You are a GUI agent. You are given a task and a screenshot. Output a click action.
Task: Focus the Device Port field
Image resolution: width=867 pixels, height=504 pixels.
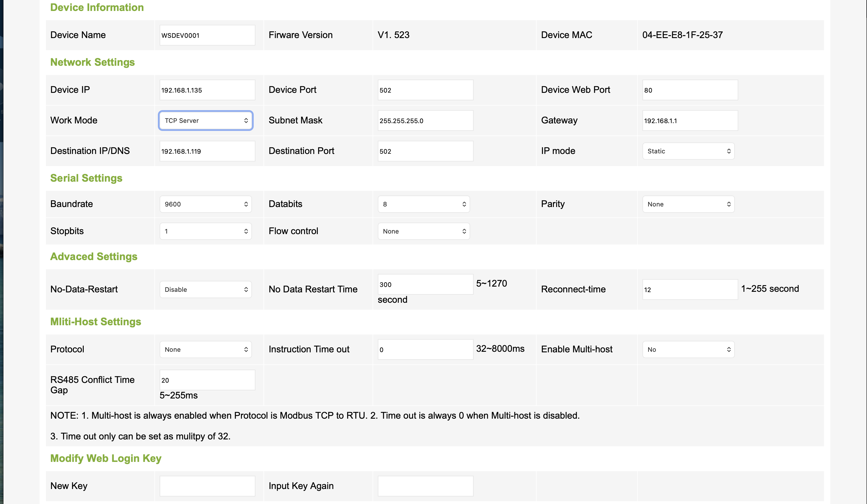425,90
